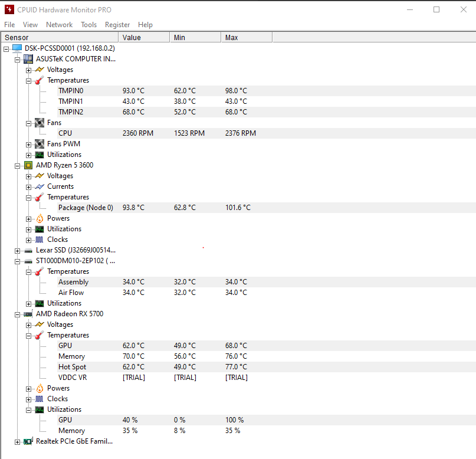Open the File menu

click(9, 25)
